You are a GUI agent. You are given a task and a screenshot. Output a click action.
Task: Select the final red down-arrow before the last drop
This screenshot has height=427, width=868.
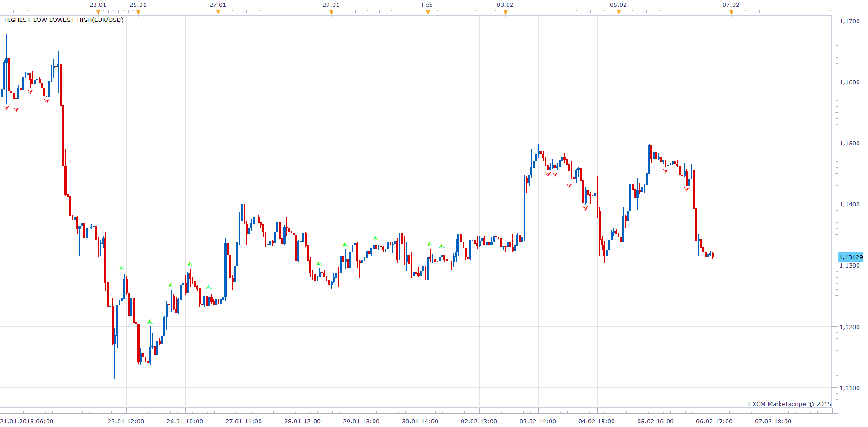(x=686, y=189)
